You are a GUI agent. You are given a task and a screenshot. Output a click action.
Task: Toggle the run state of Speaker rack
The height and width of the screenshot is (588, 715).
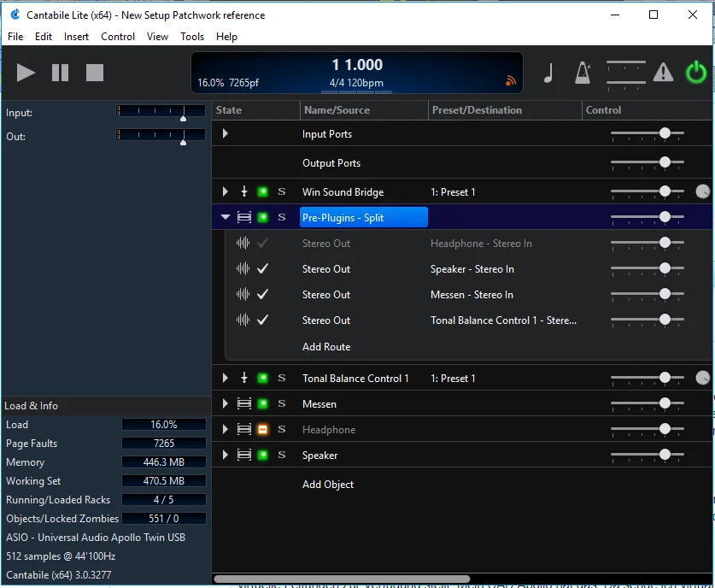pyautogui.click(x=262, y=455)
